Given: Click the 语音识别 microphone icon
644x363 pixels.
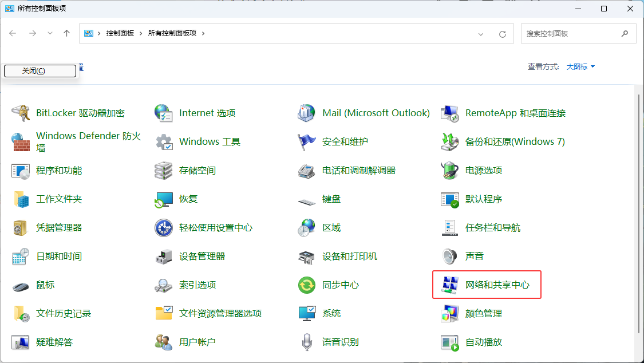Looking at the screenshot, I should point(307,342).
